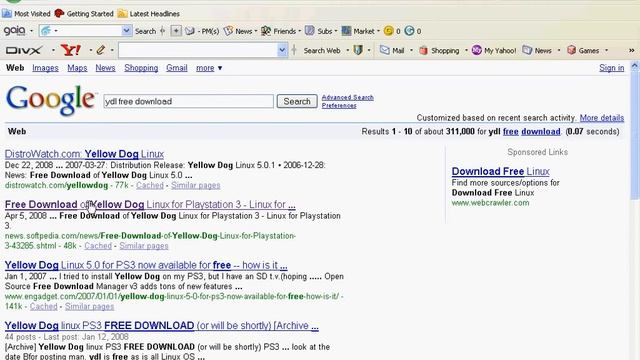
Task: Switch to Google Shopping tab
Action: coord(141,68)
